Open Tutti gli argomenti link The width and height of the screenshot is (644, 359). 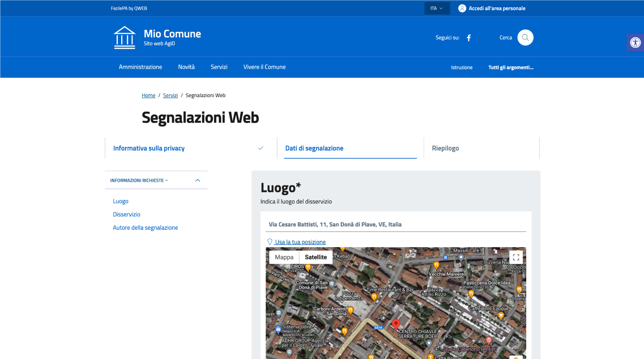click(511, 68)
